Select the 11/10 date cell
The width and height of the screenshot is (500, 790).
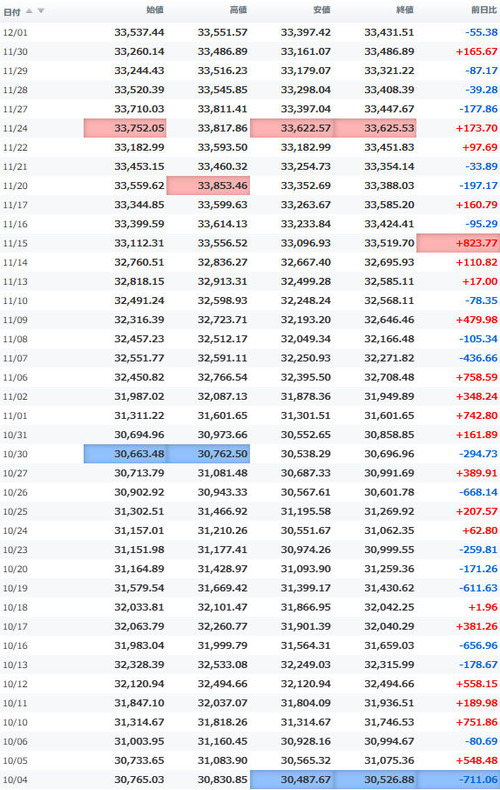tap(15, 301)
